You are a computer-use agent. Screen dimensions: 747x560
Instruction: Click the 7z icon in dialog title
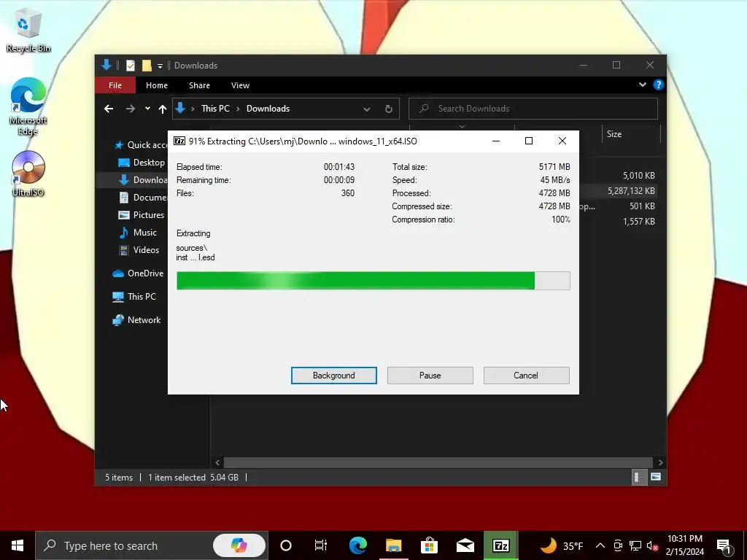pyautogui.click(x=179, y=141)
